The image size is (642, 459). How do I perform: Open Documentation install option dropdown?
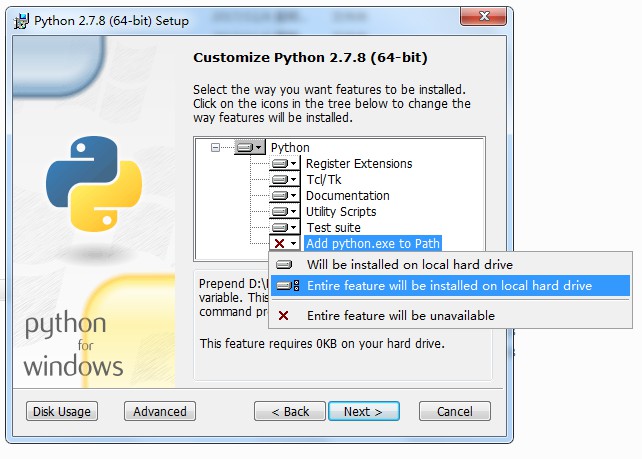pyautogui.click(x=285, y=195)
